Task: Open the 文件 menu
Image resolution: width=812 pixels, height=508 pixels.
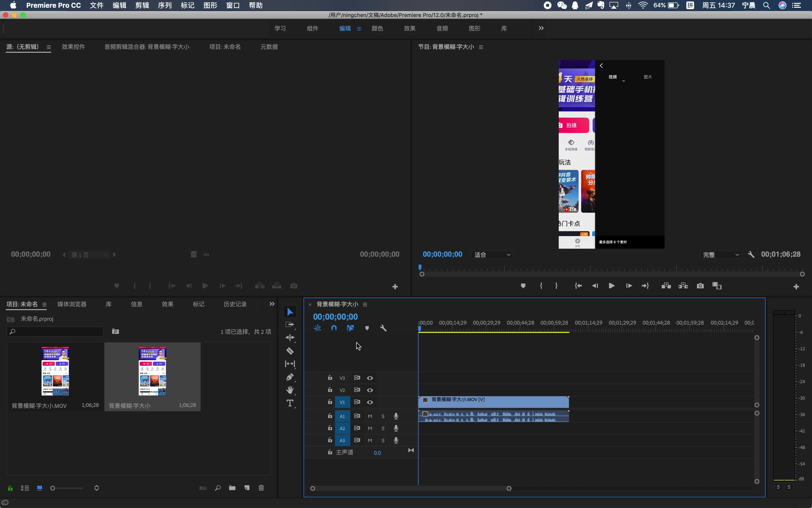Action: click(x=97, y=5)
